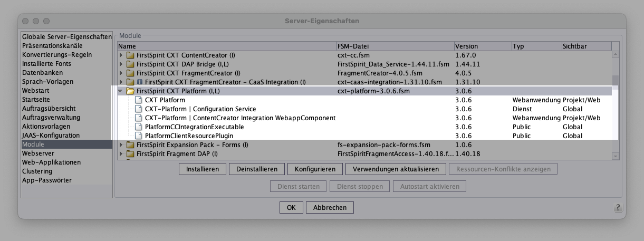Click folder icon of FirstSpirit Fragment DAP

[130, 154]
